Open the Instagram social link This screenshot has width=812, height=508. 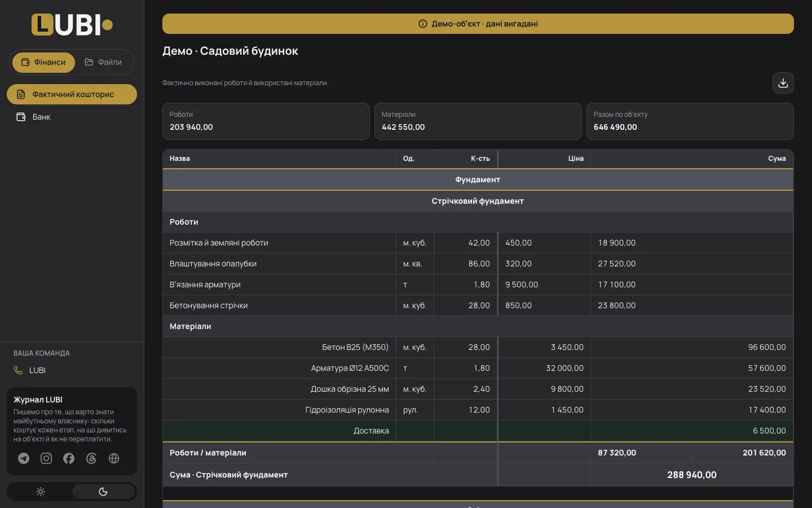(46, 458)
